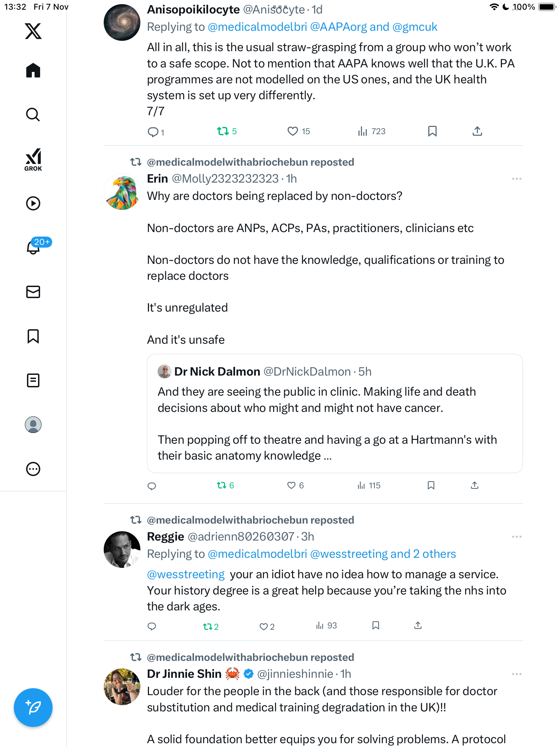Open more options for Dr Jinnie Shin's post

click(516, 674)
